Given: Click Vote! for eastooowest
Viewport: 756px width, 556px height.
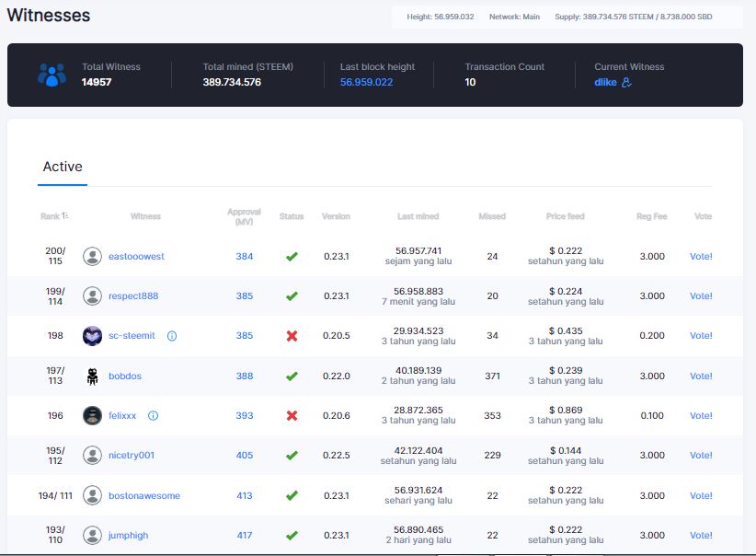Looking at the screenshot, I should [x=701, y=256].
